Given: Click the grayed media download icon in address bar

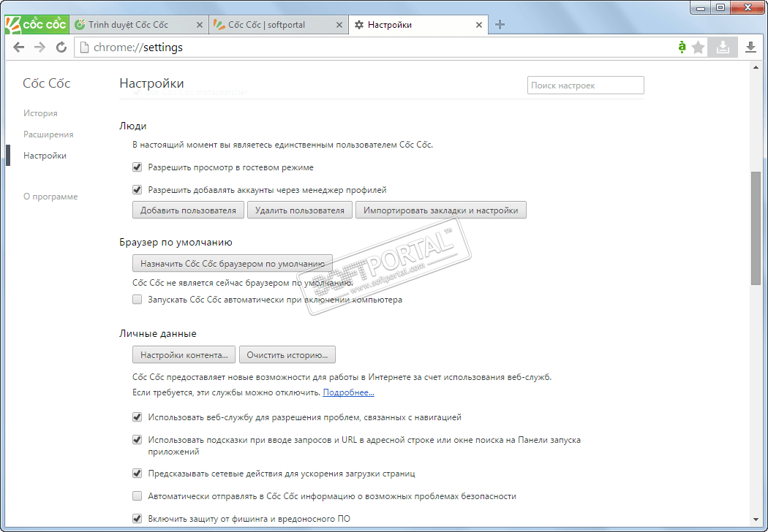Looking at the screenshot, I should 723,47.
